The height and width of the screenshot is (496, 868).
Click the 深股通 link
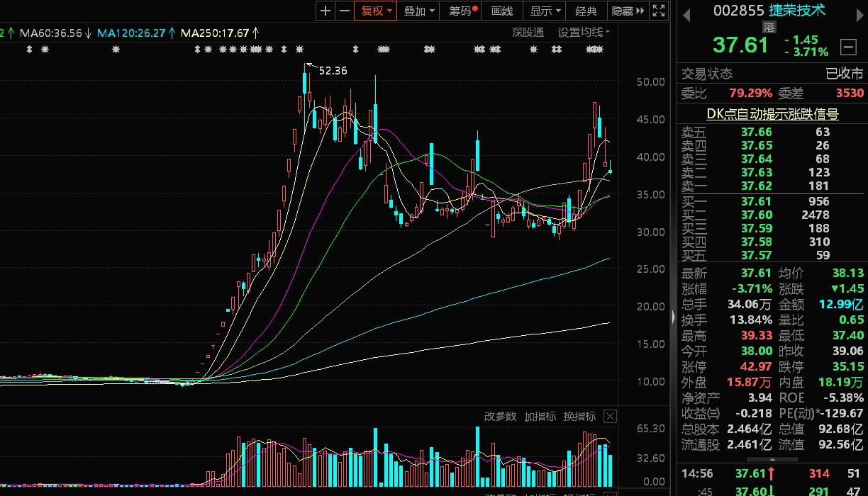[528, 32]
